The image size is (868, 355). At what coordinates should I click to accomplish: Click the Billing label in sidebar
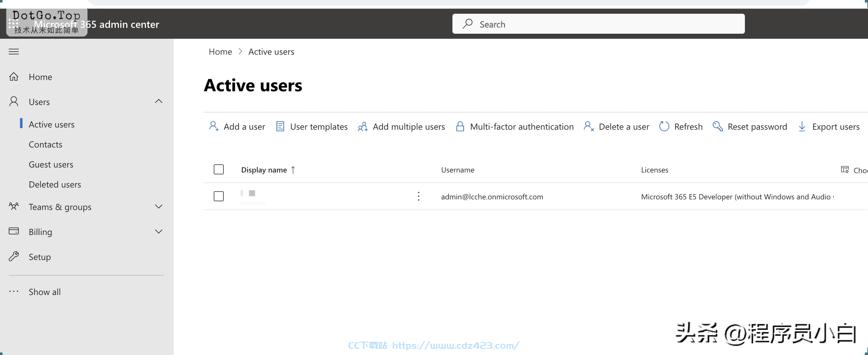(40, 232)
